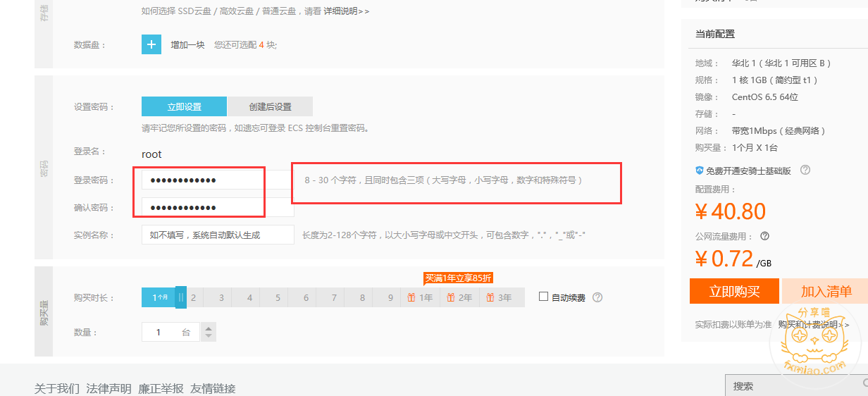This screenshot has width=868, height=396.
Task: Click the ¥0.72 traffic fee
Action: (x=724, y=259)
